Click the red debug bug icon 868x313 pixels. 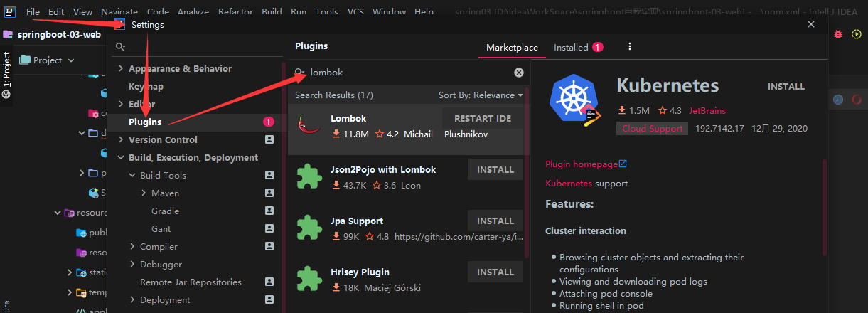[x=838, y=34]
